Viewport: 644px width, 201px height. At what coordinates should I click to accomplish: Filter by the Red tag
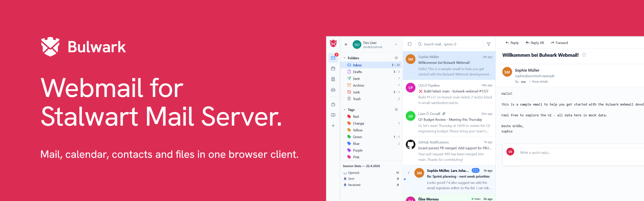[371, 117]
